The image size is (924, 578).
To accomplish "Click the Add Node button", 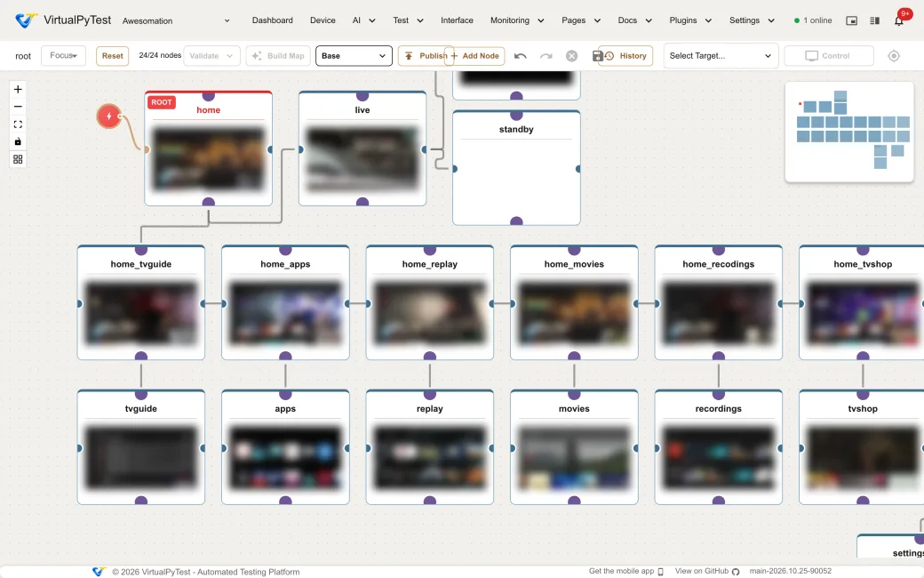I will coord(474,56).
